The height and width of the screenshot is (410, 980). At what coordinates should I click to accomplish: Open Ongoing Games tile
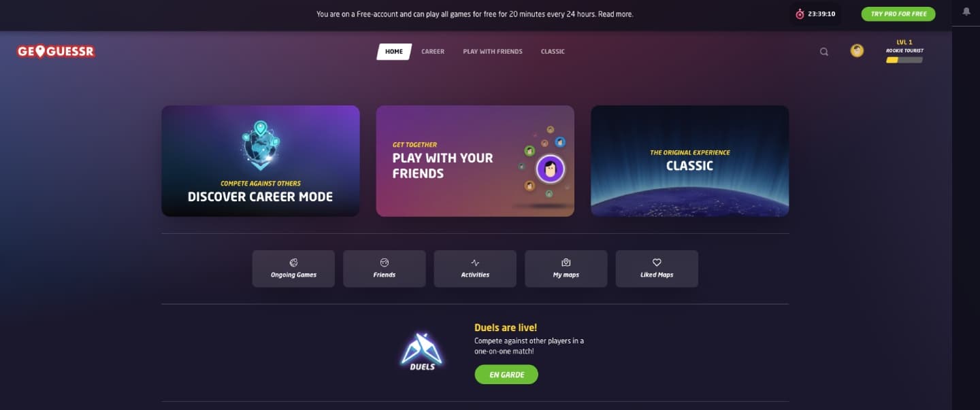tap(293, 269)
